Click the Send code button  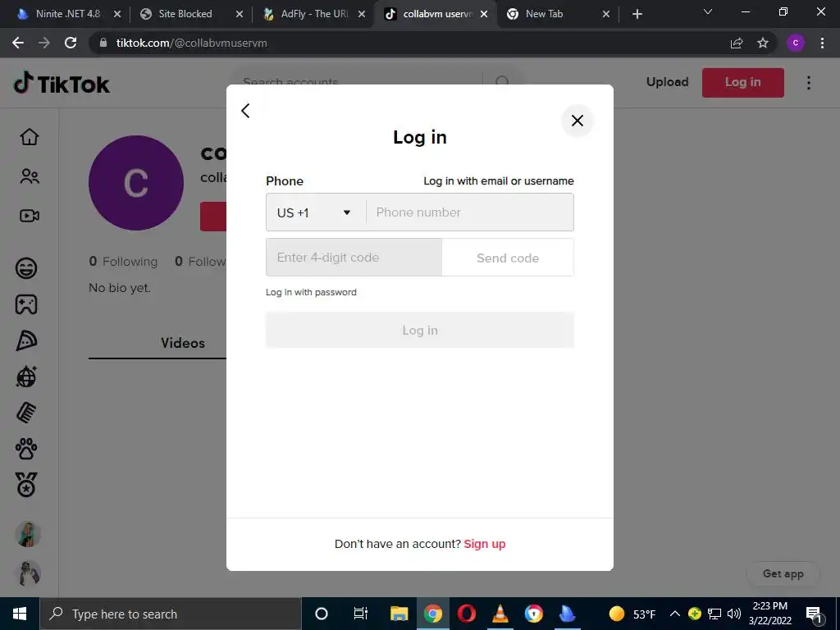click(508, 258)
